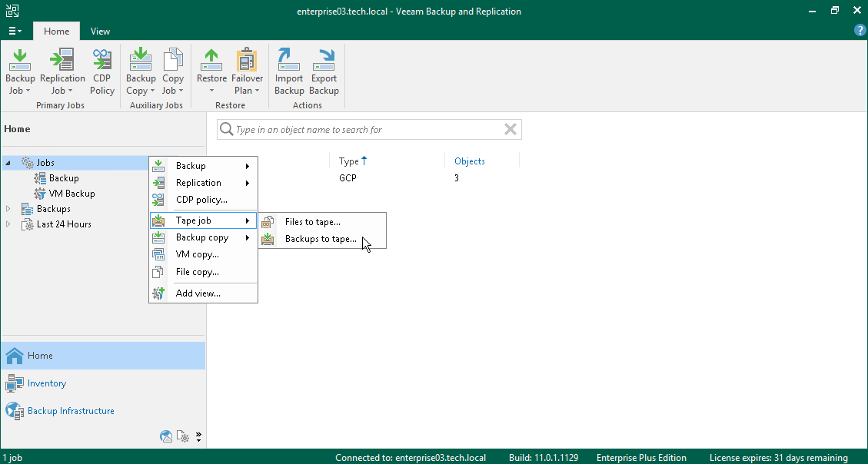Open the Tape job submenu entry
Viewport: 868px width, 464px height.
tap(203, 220)
